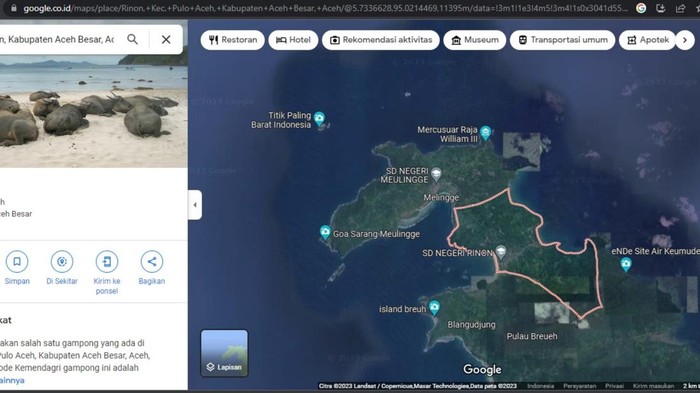Open the Kirim masukan feedback link
The width and height of the screenshot is (700, 393).
pos(653,386)
